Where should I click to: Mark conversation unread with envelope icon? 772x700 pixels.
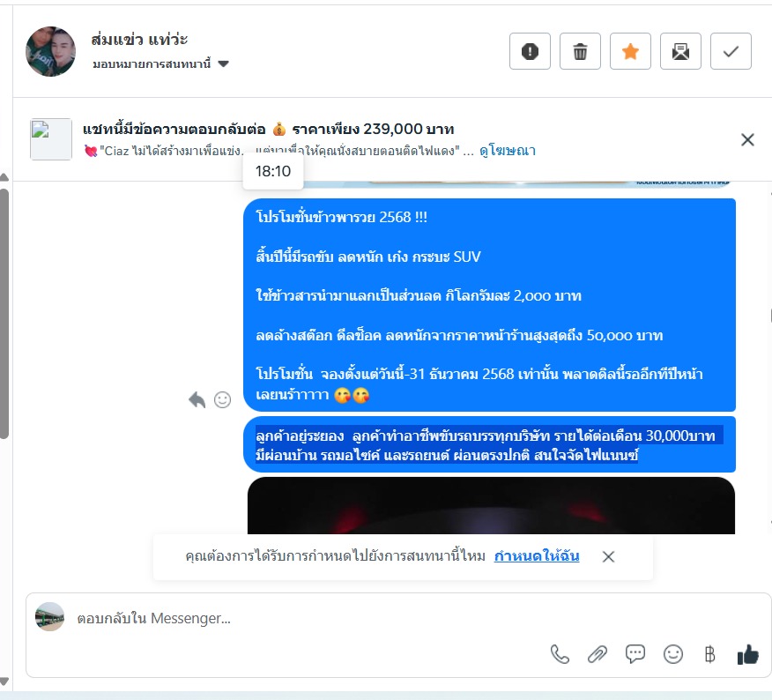tap(680, 51)
